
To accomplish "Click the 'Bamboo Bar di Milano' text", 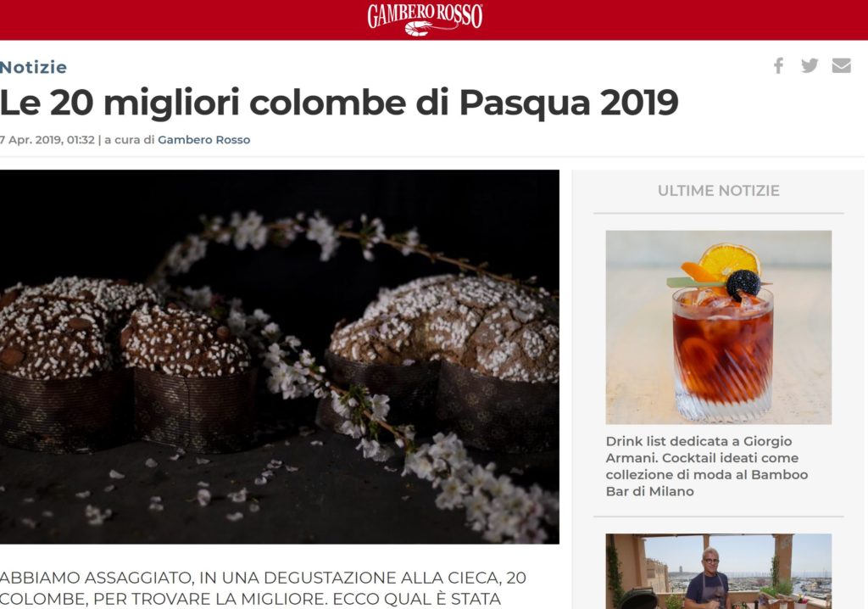I will pyautogui.click(x=707, y=483).
